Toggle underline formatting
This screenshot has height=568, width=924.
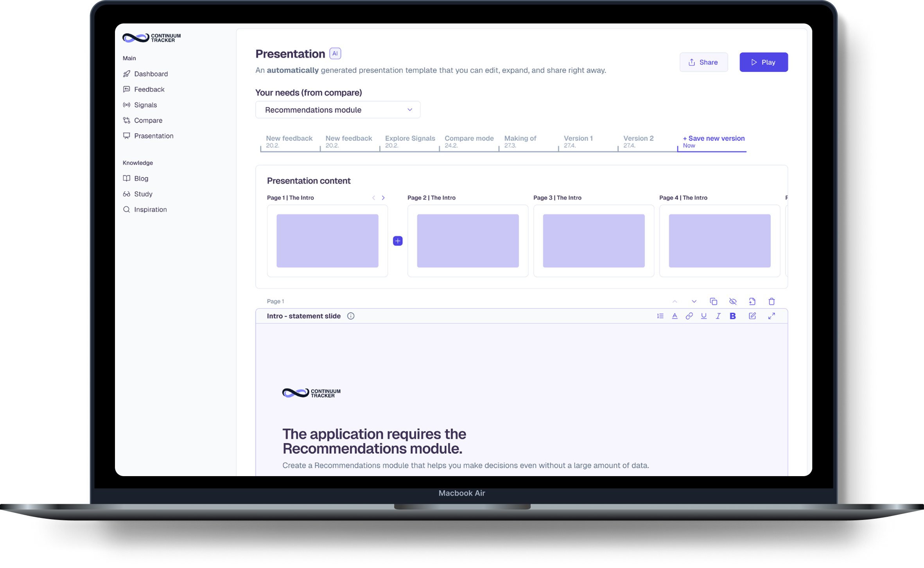click(703, 316)
